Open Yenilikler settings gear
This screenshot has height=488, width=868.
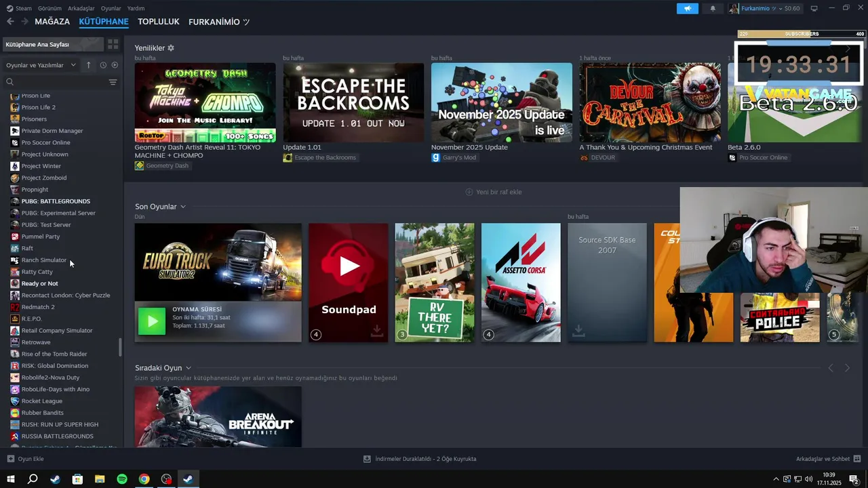click(171, 48)
